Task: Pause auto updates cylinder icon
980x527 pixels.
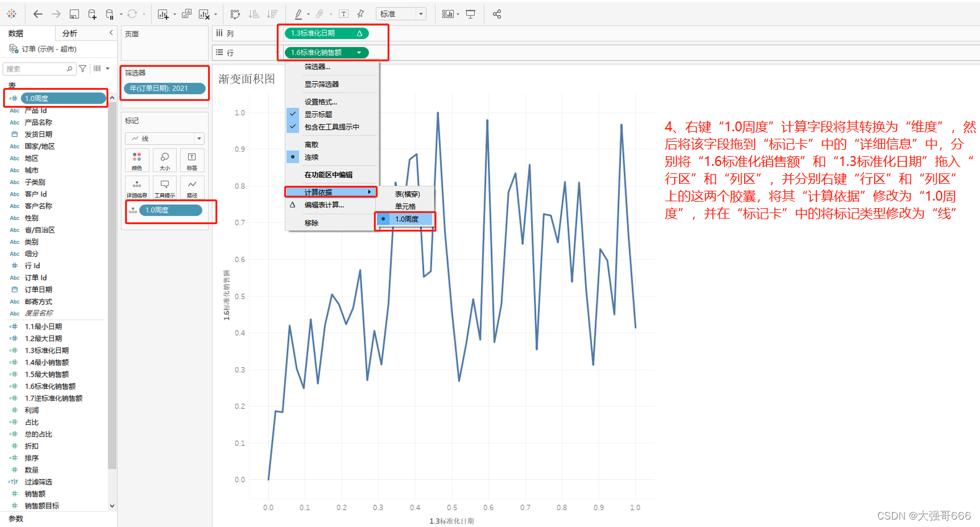Action: [110, 14]
